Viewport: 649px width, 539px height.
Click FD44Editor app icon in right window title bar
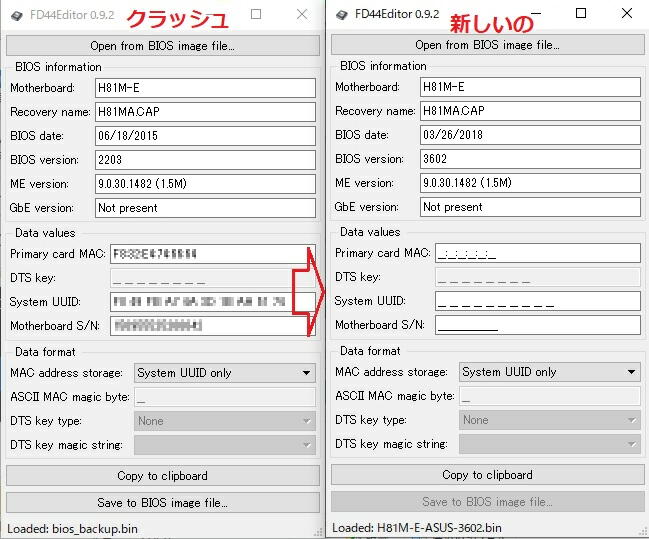342,15
